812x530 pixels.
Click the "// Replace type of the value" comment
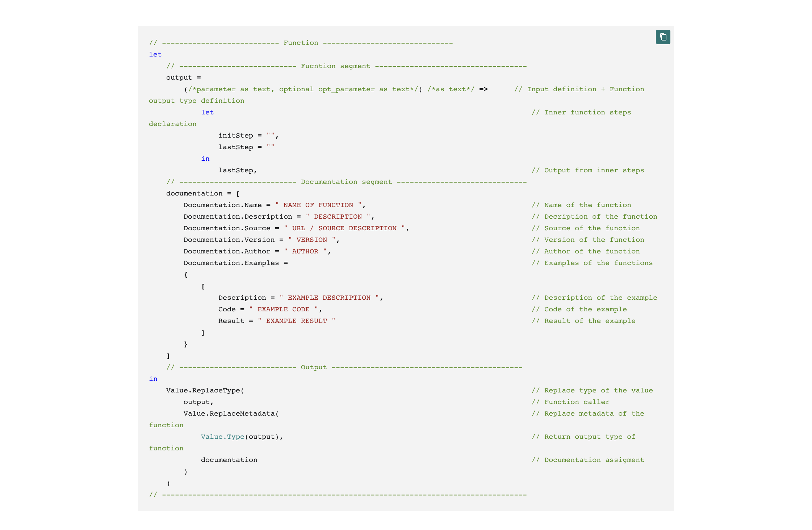click(x=592, y=390)
